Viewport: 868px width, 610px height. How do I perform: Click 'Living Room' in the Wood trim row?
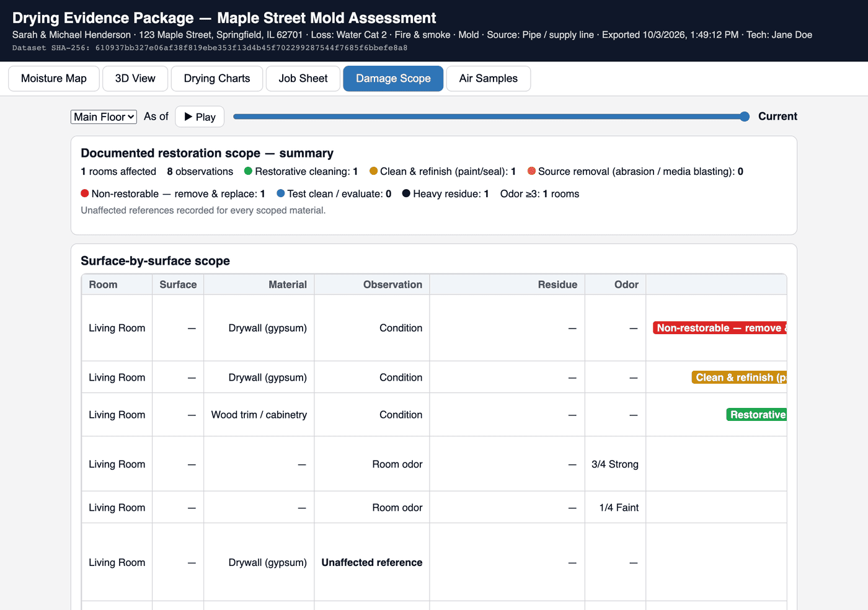(x=117, y=415)
